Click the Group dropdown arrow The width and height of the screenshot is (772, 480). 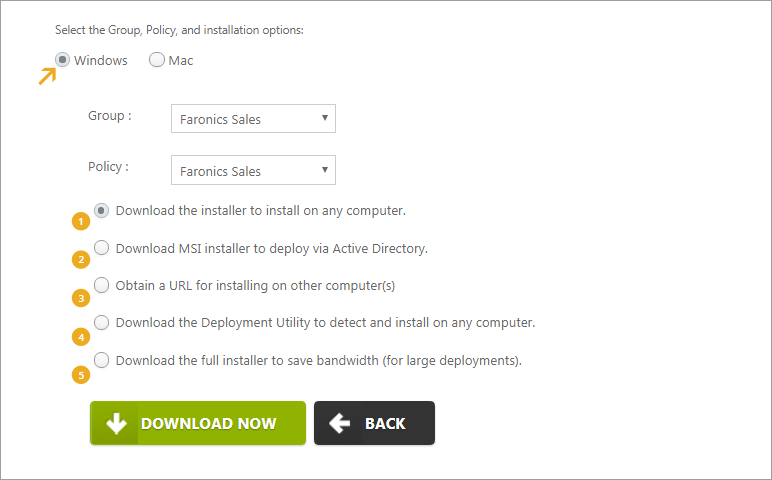[x=324, y=118]
